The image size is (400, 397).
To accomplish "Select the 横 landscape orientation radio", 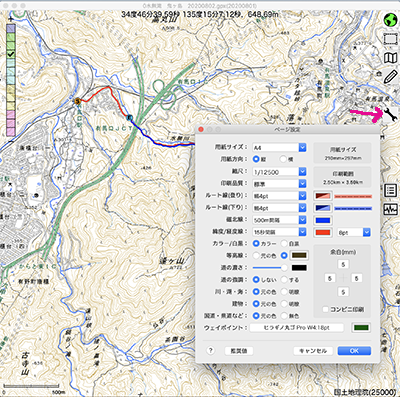I will point(283,159).
